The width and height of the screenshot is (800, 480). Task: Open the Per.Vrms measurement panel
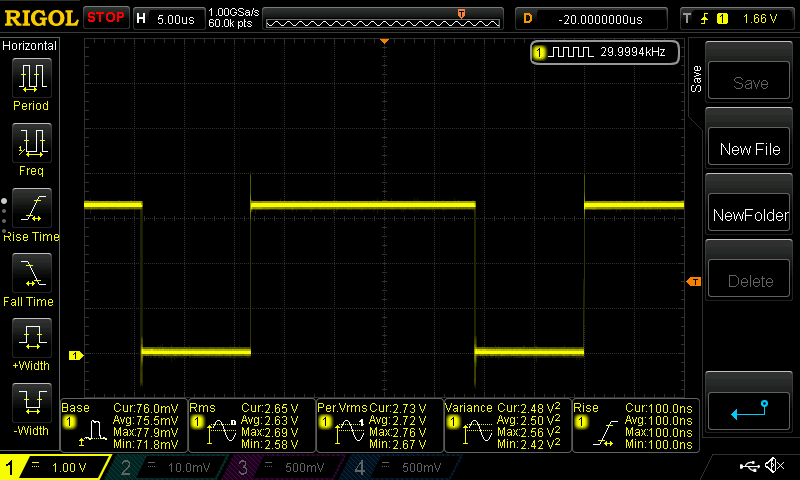[380, 425]
